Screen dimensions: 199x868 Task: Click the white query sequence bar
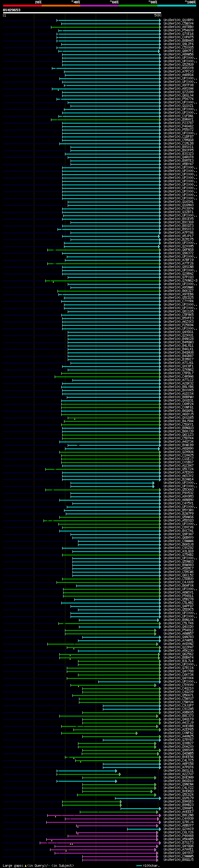click(82, 13)
